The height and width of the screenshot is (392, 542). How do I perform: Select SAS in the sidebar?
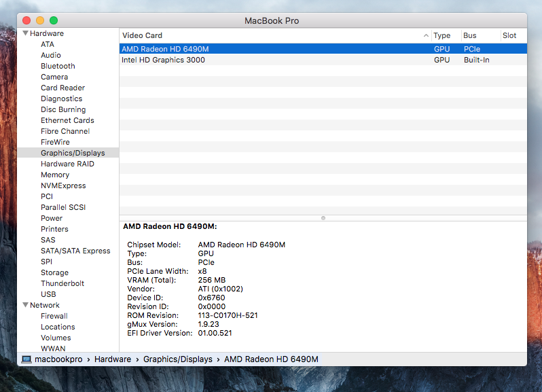[48, 240]
